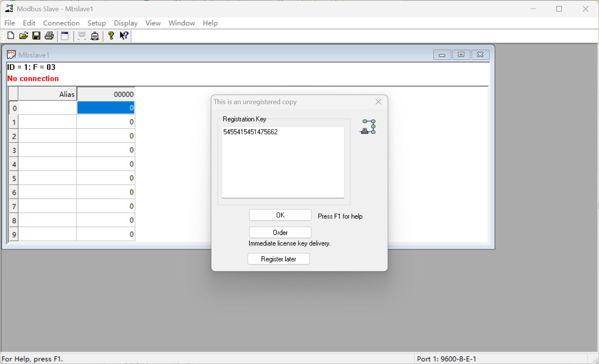Image resolution: width=599 pixels, height=364 pixels.
Task: Open the Connection menu
Action: (61, 23)
